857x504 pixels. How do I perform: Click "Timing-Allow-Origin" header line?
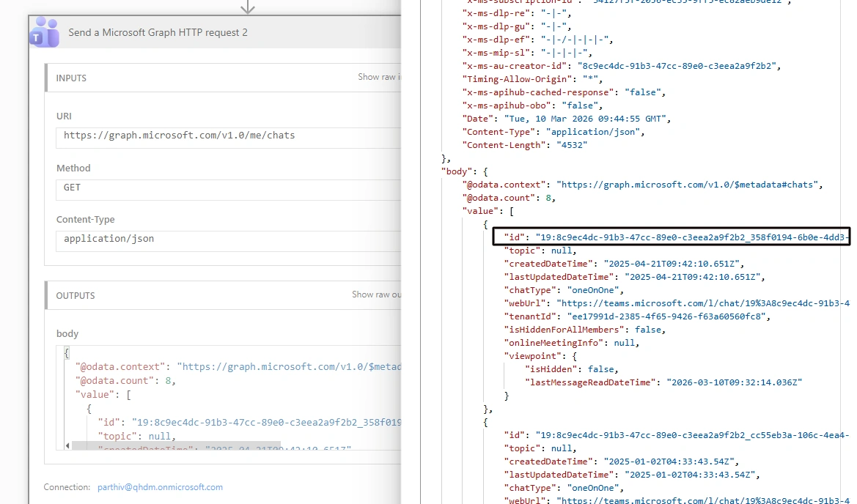click(x=532, y=79)
